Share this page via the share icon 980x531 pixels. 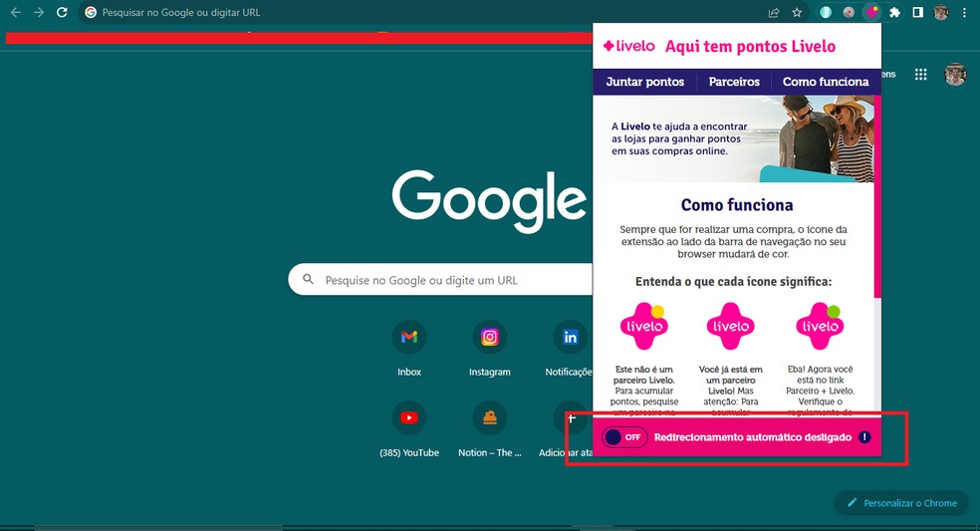click(x=774, y=12)
